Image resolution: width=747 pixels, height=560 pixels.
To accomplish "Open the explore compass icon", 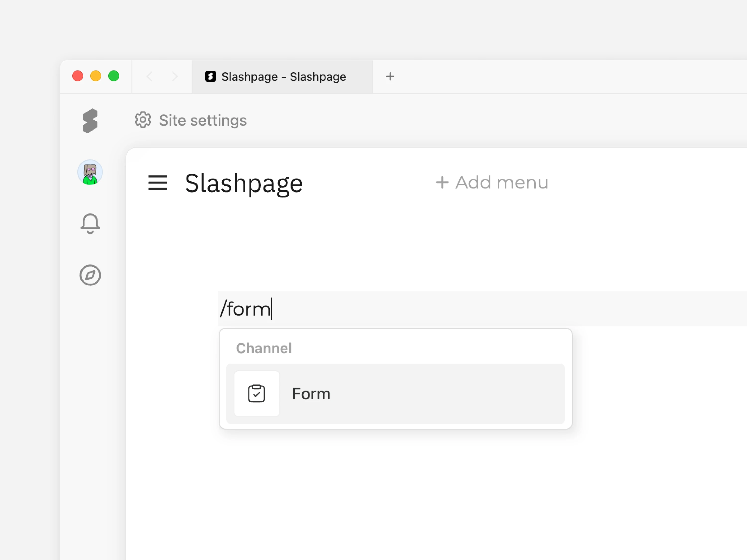I will (90, 275).
